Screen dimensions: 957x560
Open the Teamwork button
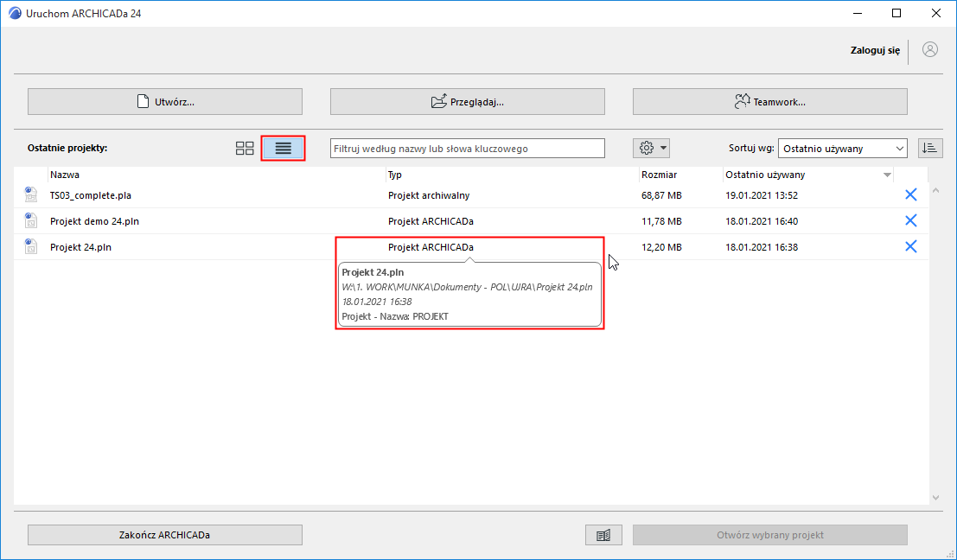770,101
